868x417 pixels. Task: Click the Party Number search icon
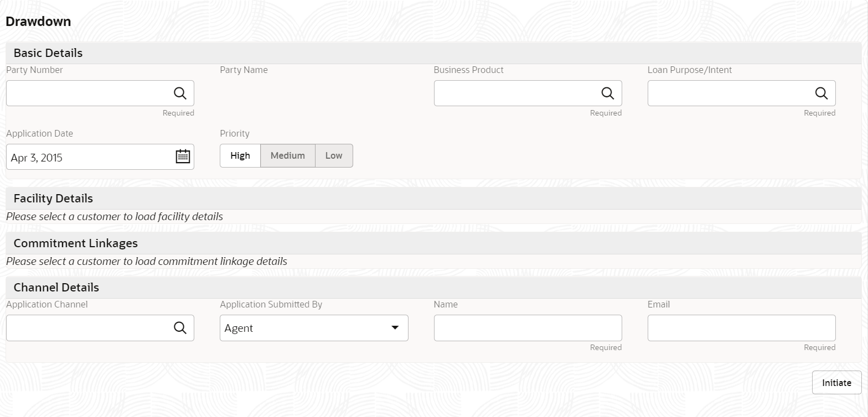[x=180, y=93]
